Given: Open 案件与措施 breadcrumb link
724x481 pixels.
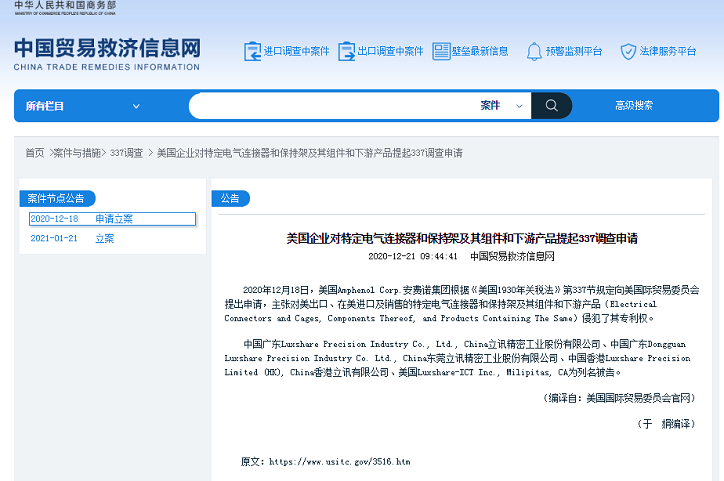Looking at the screenshot, I should pos(77,153).
